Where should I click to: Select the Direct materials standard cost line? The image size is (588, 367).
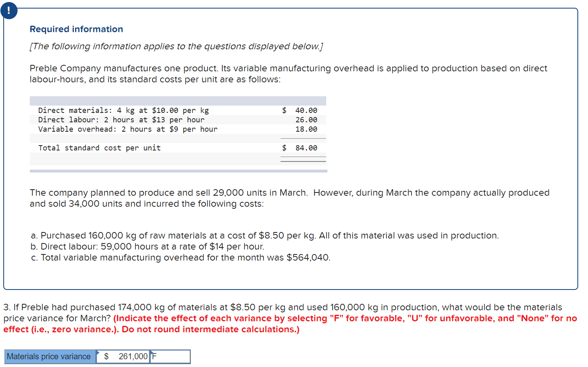pyautogui.click(x=123, y=110)
